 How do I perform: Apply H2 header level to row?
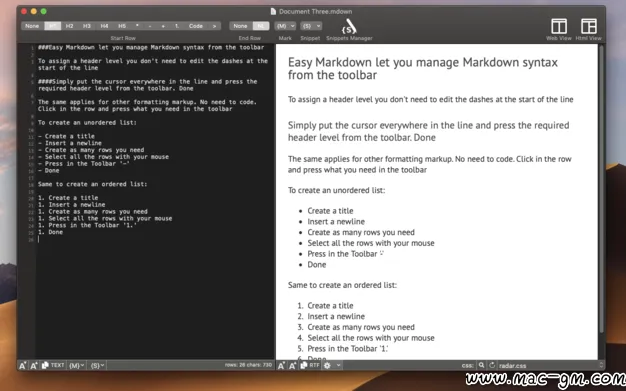point(69,26)
